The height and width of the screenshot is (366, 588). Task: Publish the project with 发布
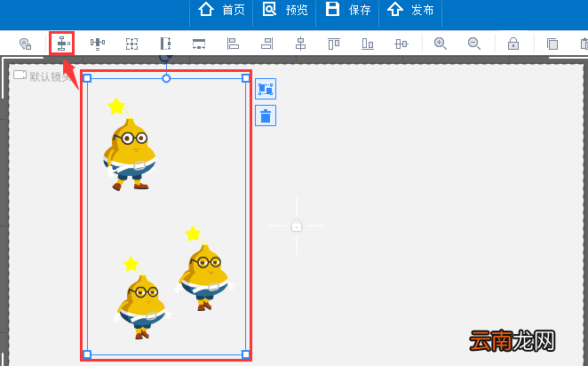(x=410, y=10)
